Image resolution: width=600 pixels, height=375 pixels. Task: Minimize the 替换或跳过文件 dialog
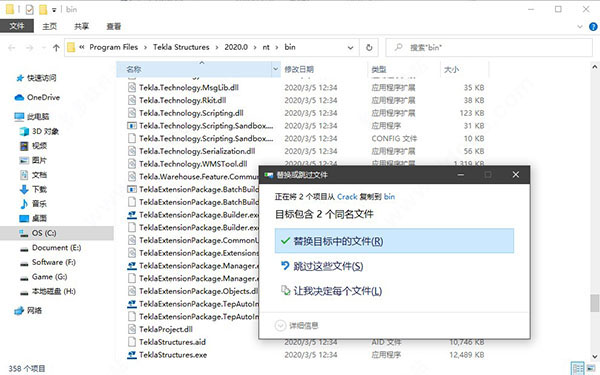461,174
